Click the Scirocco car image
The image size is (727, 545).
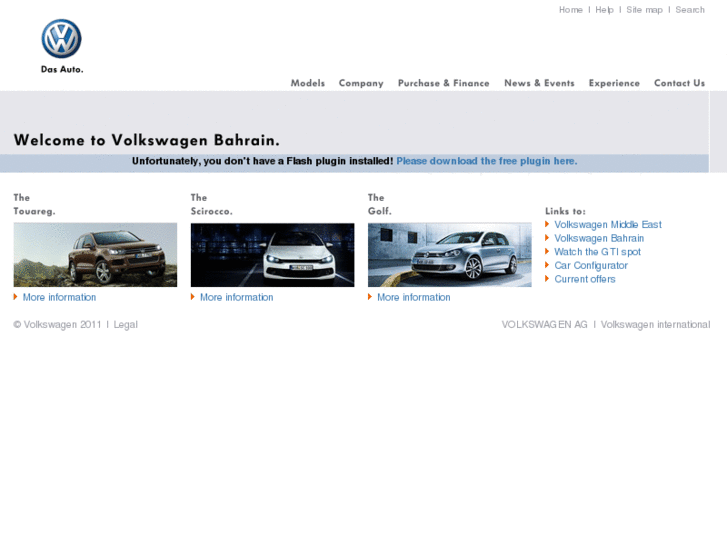click(x=273, y=255)
